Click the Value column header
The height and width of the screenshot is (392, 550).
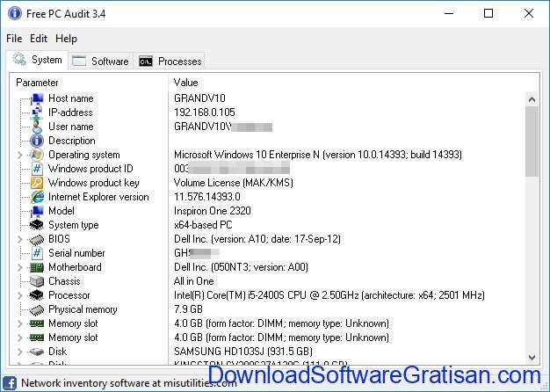[354, 83]
